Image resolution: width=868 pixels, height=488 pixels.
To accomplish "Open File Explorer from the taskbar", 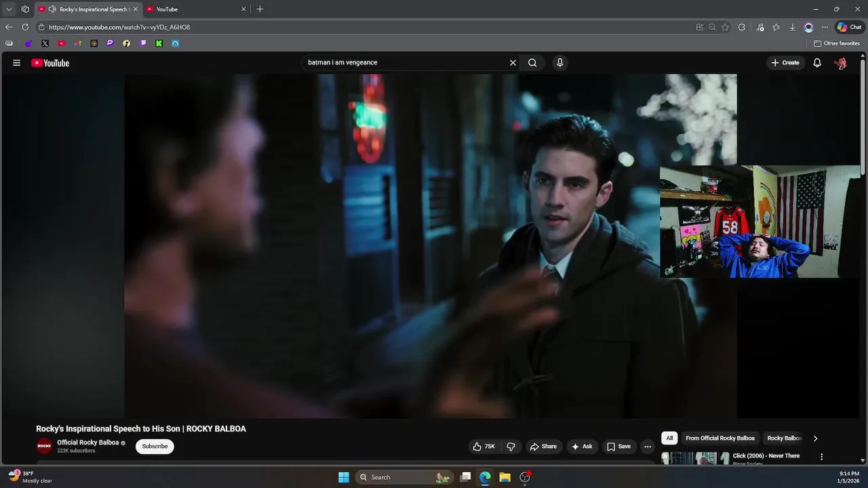I will coord(505,477).
